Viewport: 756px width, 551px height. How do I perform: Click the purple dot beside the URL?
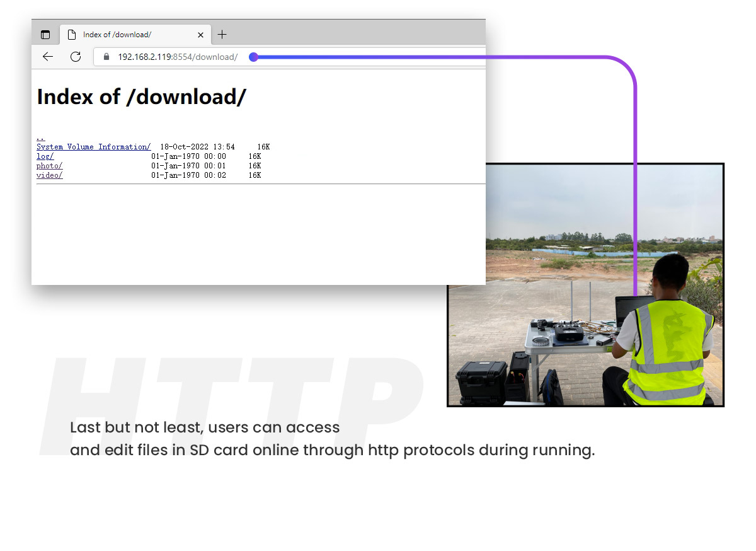pos(253,57)
